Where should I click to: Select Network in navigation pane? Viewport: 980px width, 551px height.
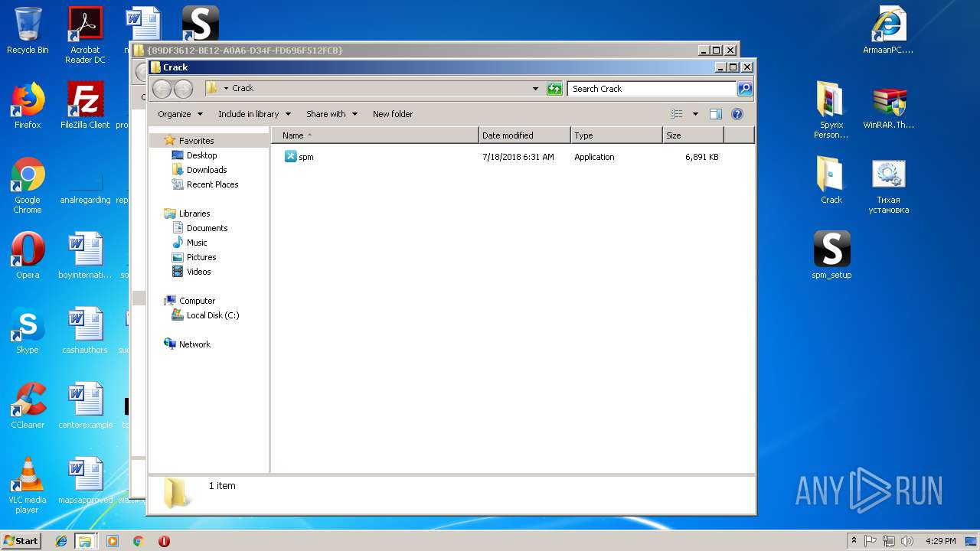(194, 344)
